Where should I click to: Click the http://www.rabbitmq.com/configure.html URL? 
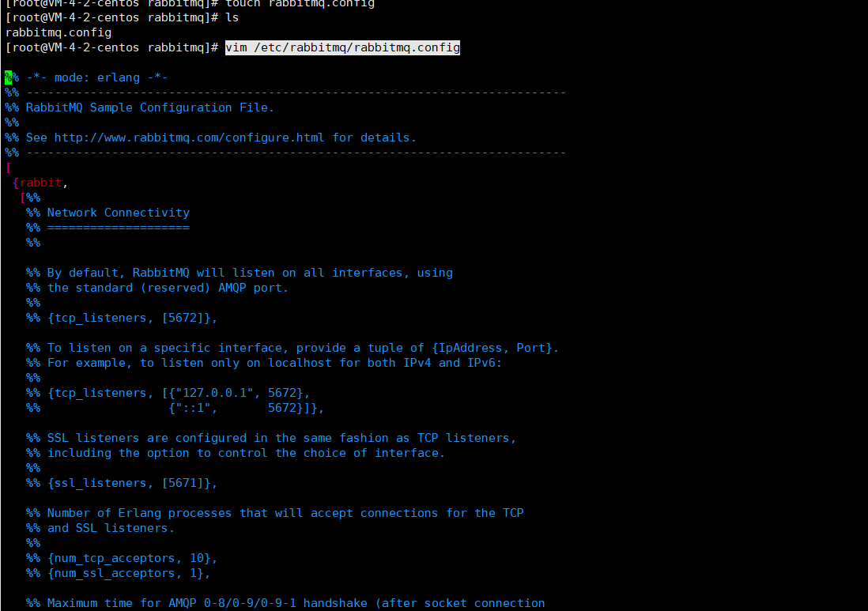point(189,138)
